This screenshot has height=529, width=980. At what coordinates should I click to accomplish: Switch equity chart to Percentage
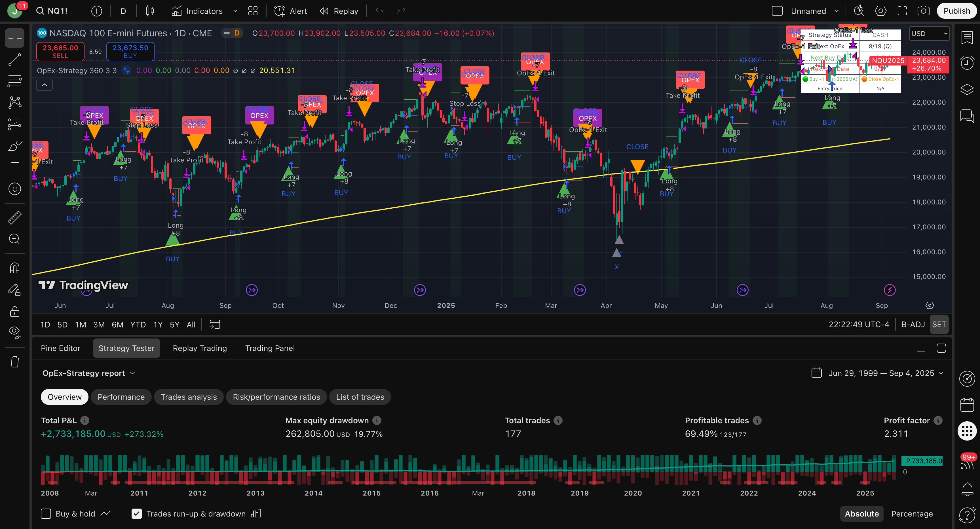pos(912,514)
